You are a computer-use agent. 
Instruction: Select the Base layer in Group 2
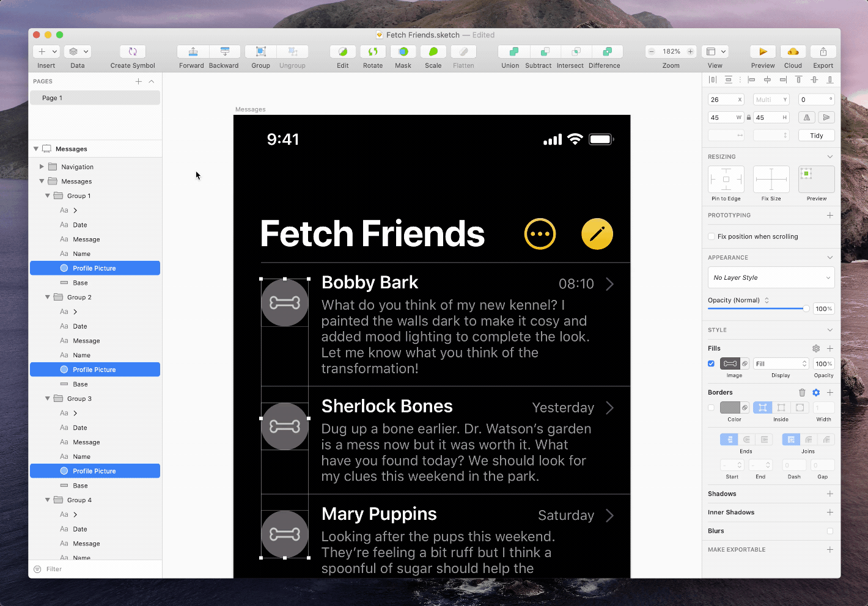click(x=95, y=384)
